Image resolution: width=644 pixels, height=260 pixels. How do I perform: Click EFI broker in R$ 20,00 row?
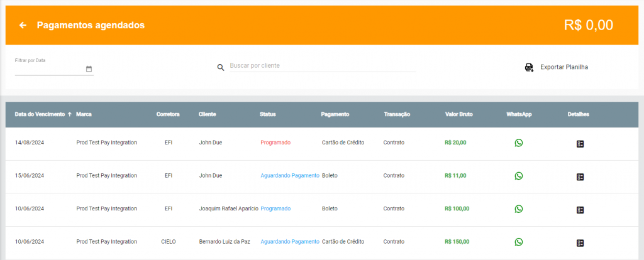(x=169, y=143)
